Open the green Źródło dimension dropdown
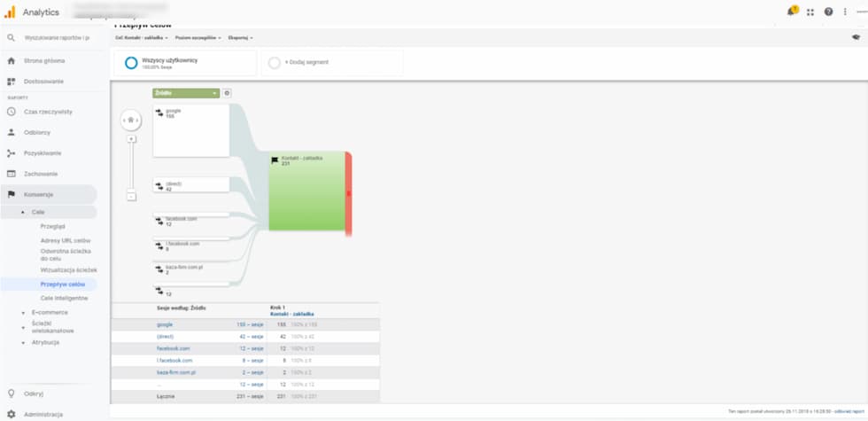The width and height of the screenshot is (868, 421). pyautogui.click(x=186, y=93)
